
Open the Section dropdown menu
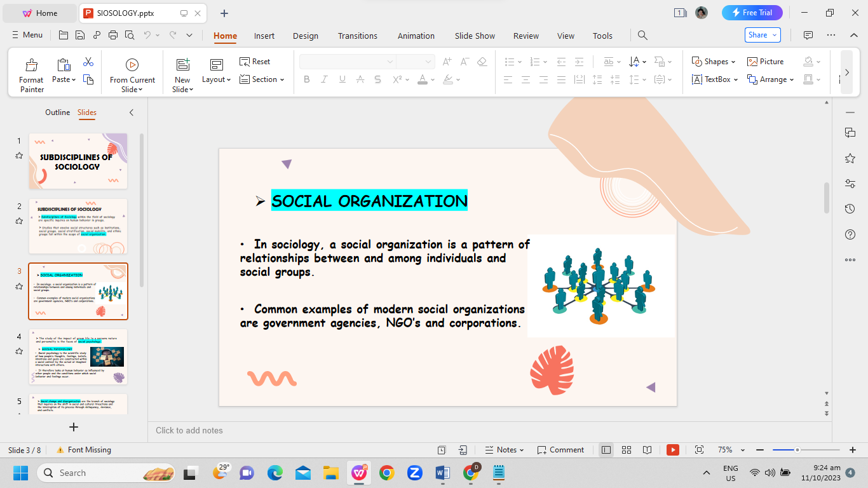click(262, 79)
